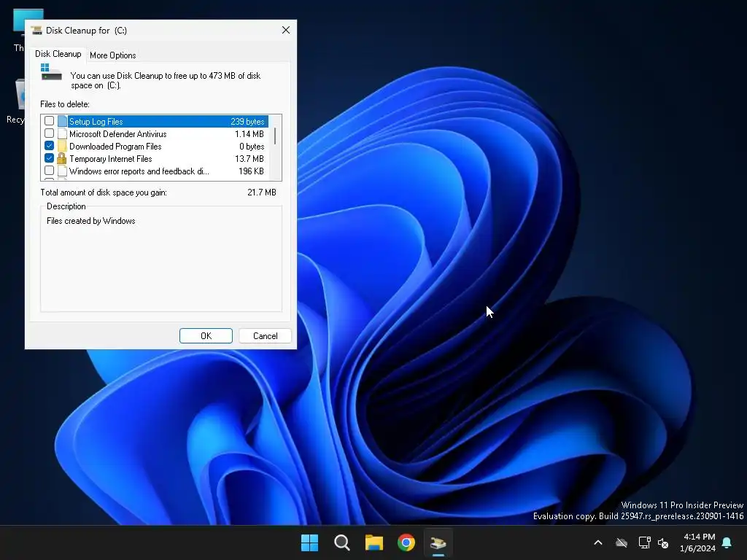Viewport: 747px width, 560px height.
Task: Click the Windows error reports file icon
Action: click(63, 171)
